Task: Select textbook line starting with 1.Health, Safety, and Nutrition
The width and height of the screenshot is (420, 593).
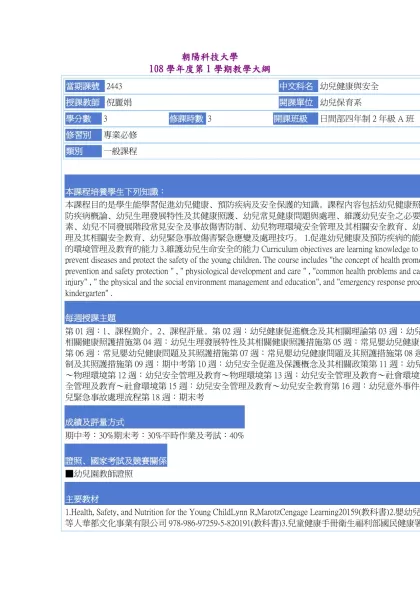Action: pyautogui.click(x=242, y=512)
